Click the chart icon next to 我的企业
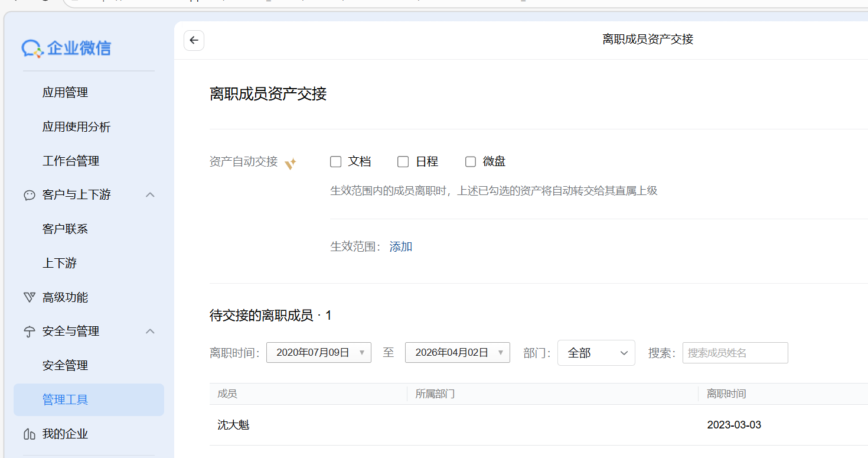This screenshot has height=458, width=868. (30, 434)
